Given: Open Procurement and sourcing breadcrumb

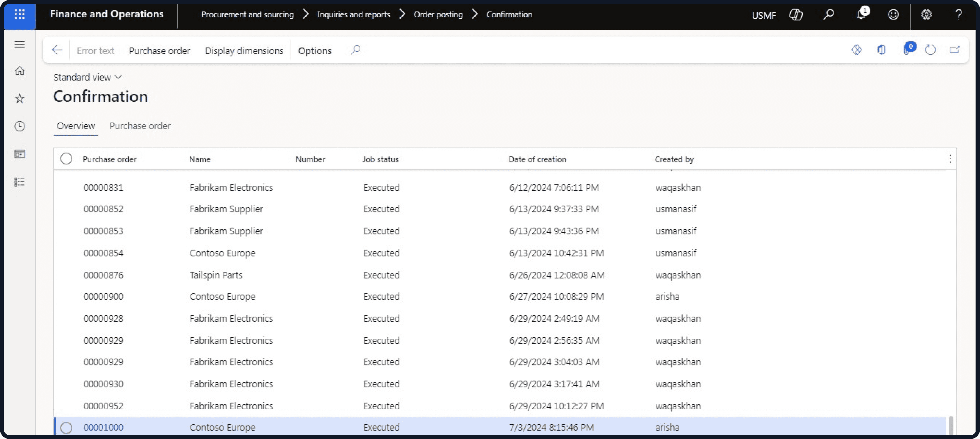Looking at the screenshot, I should pyautogui.click(x=247, y=15).
